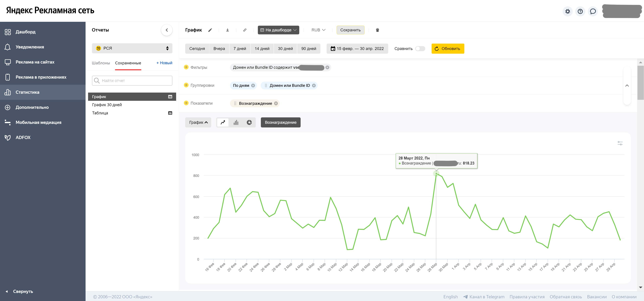Copy the report link via the chain icon
Image resolution: width=644 pixels, height=301 pixels.
click(245, 30)
